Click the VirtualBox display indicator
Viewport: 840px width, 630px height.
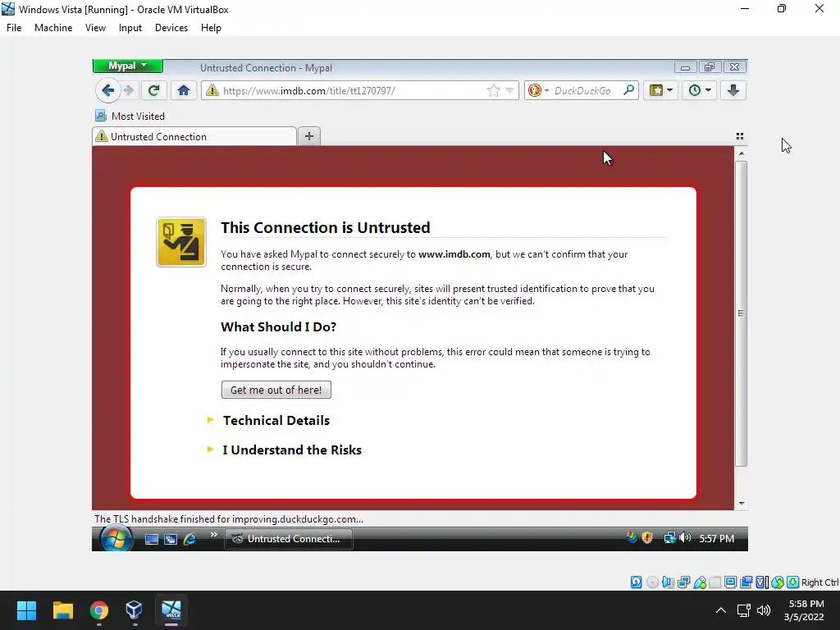tap(730, 582)
